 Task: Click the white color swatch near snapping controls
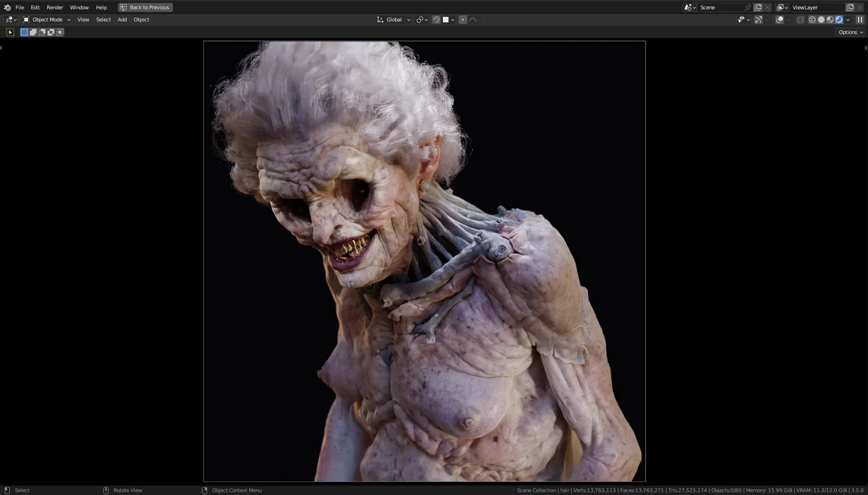click(446, 20)
